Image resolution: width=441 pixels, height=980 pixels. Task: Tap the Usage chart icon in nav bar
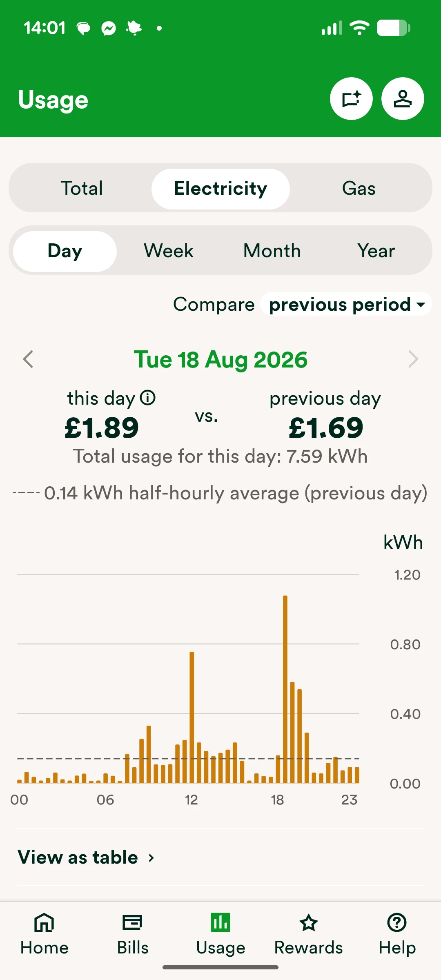220,923
